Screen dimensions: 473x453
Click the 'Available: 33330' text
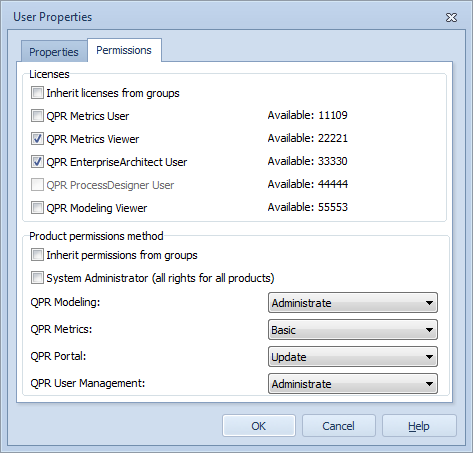(x=308, y=161)
